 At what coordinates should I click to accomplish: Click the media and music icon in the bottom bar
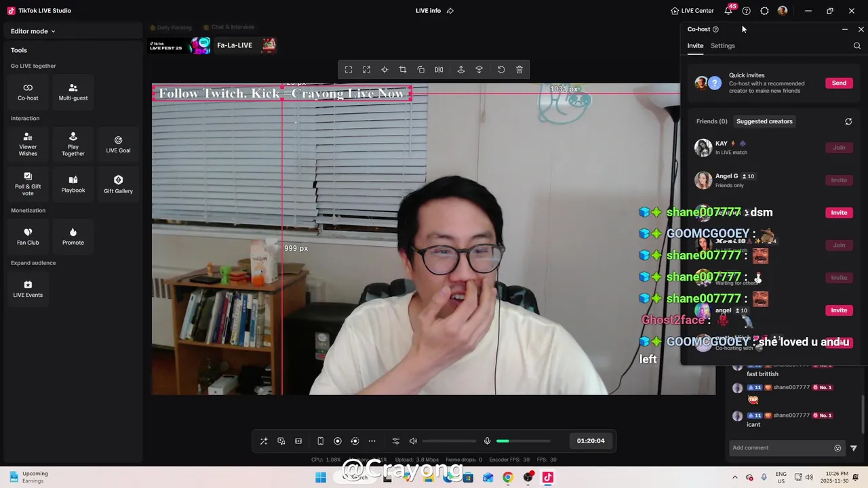point(281,441)
